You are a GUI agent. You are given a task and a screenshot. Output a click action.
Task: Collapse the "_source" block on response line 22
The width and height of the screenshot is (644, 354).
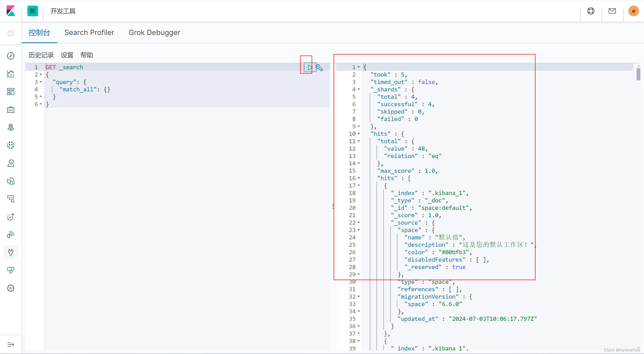click(359, 223)
